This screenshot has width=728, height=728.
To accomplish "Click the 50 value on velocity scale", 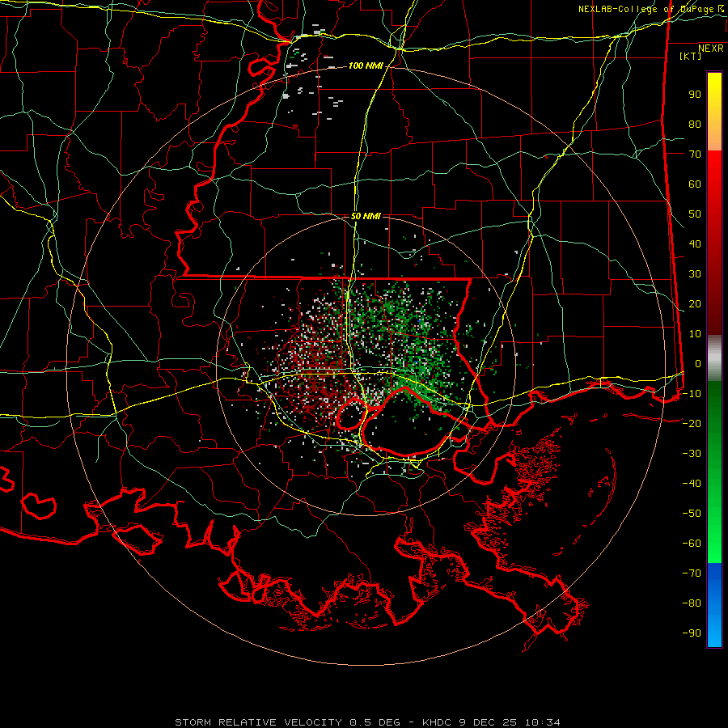I will coord(695,214).
